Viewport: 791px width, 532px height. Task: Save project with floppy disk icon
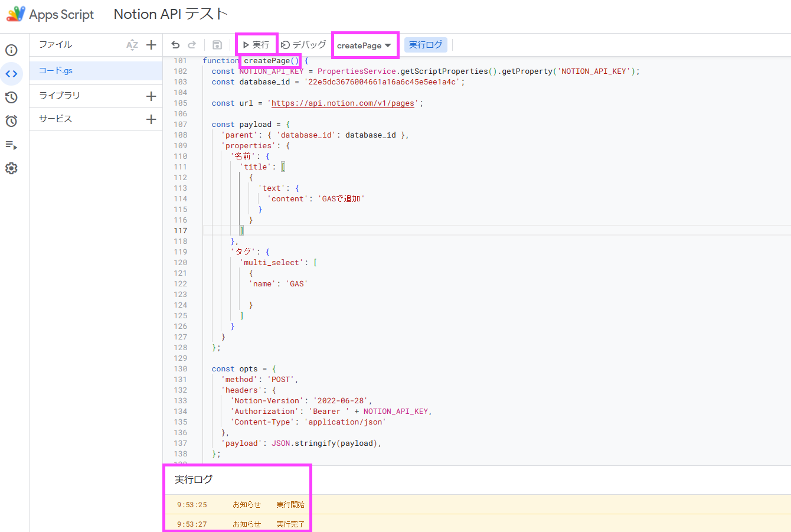tap(217, 45)
